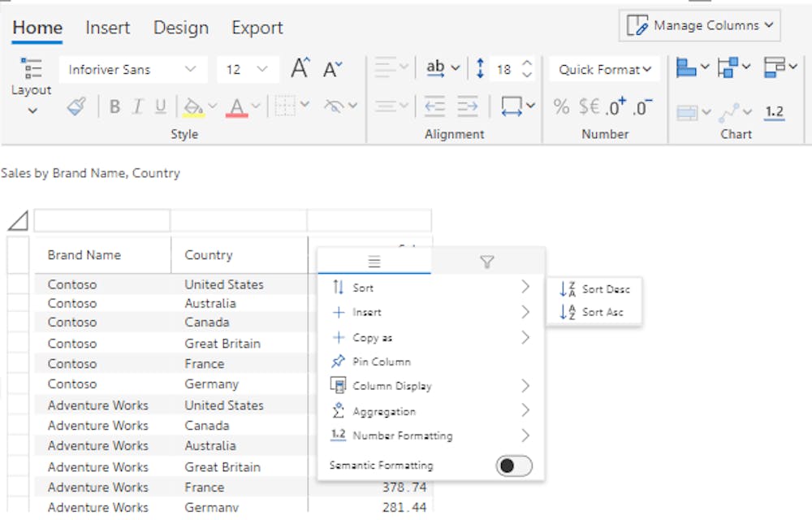Switch to the hamburger list tab in popup
This screenshot has width=812, height=520.
tap(374, 262)
